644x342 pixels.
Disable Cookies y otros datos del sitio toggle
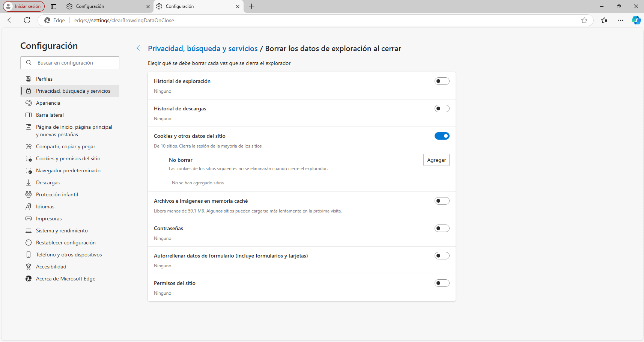point(442,136)
